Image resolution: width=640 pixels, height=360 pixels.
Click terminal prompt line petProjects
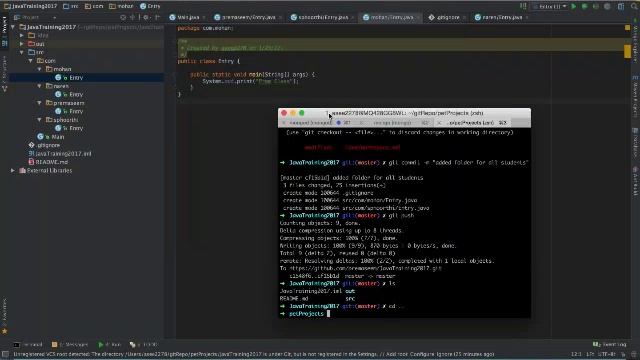click(x=306, y=313)
